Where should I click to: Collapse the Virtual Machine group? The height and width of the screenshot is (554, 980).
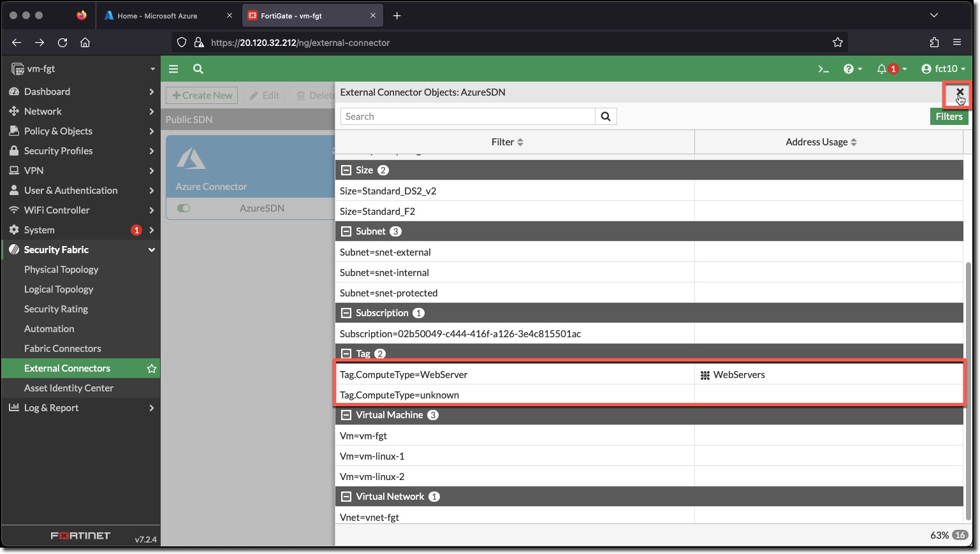tap(346, 415)
